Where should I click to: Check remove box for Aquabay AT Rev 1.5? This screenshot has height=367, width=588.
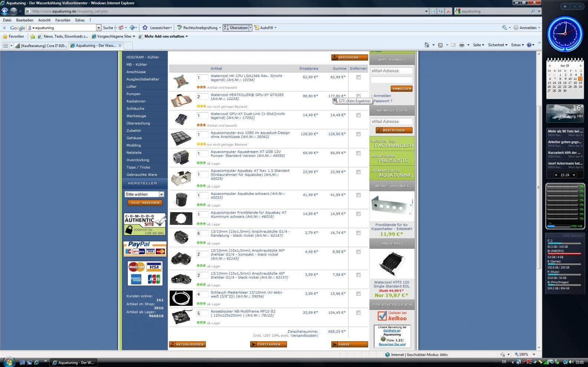(358, 172)
